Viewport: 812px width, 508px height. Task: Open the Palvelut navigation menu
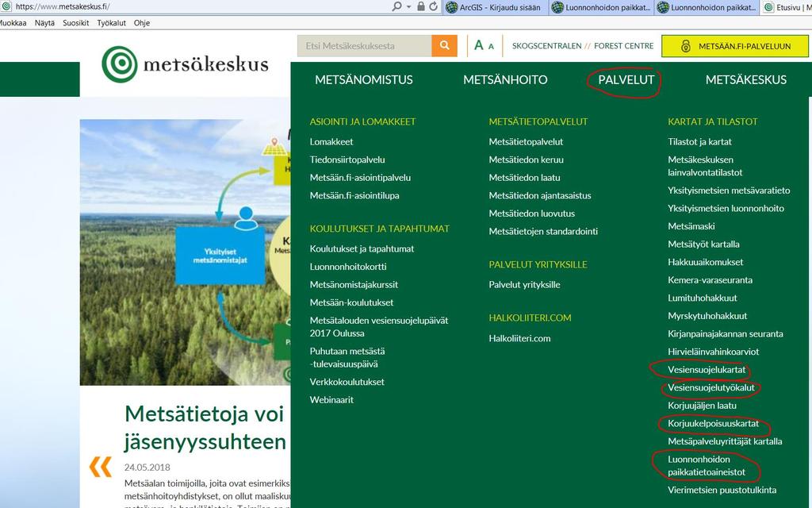pyautogui.click(x=626, y=80)
